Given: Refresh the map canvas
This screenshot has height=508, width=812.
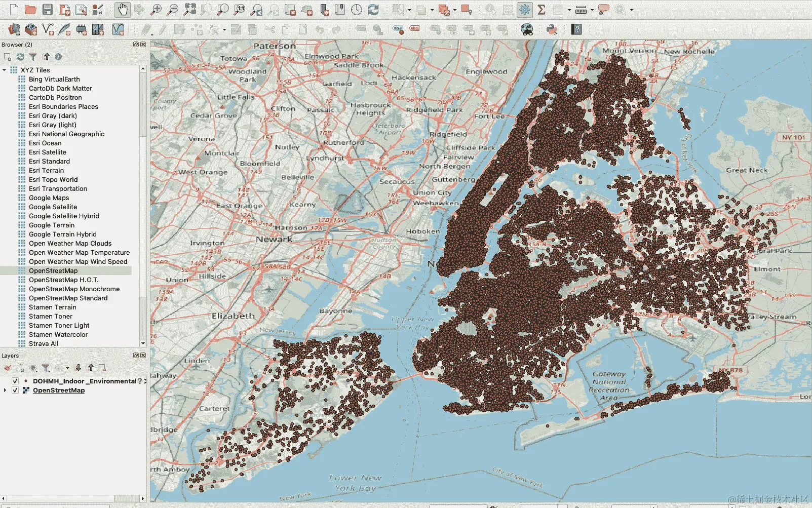Looking at the screenshot, I should coord(374,9).
